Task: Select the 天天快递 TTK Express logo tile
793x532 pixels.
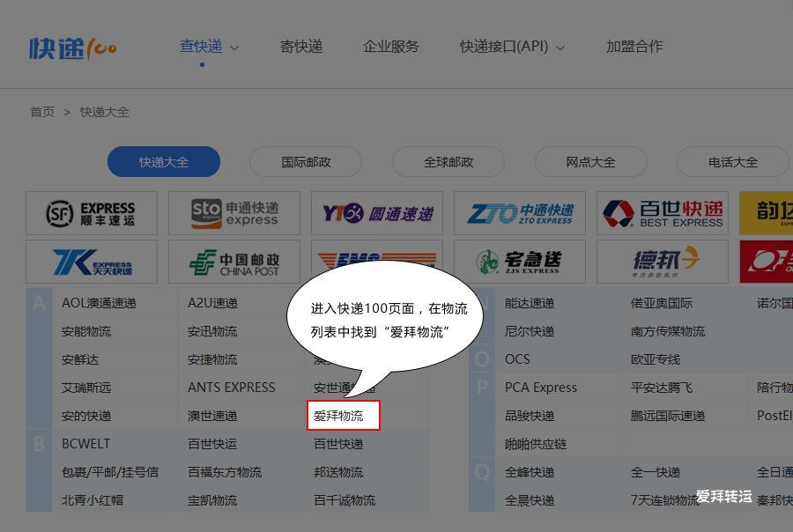Action: coord(92,262)
